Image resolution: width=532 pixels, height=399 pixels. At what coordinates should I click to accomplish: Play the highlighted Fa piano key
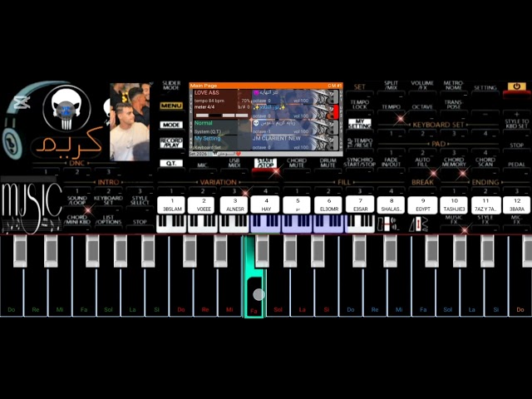(x=254, y=277)
